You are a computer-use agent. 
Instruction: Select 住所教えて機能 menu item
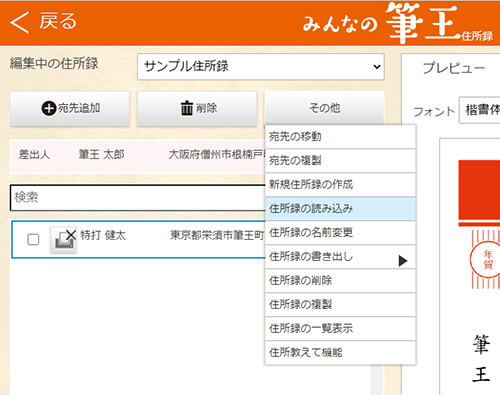point(340,353)
